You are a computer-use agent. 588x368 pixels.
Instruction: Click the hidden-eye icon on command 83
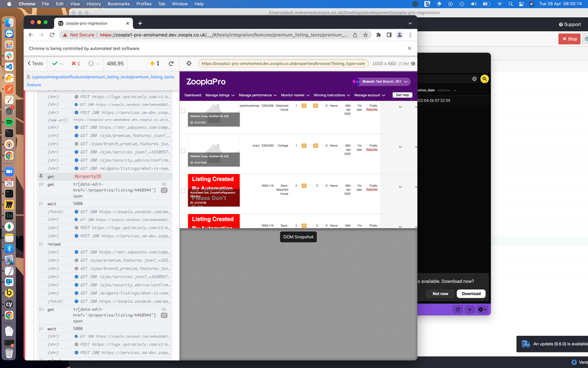tap(164, 309)
